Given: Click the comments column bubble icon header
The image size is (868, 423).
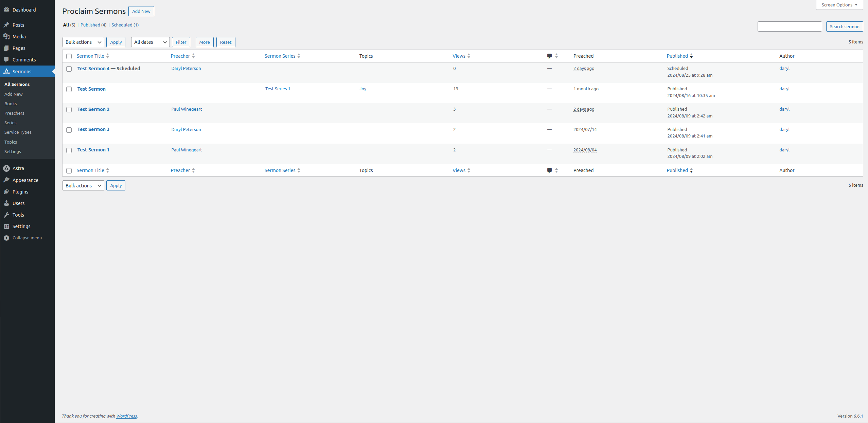Looking at the screenshot, I should tap(549, 56).
